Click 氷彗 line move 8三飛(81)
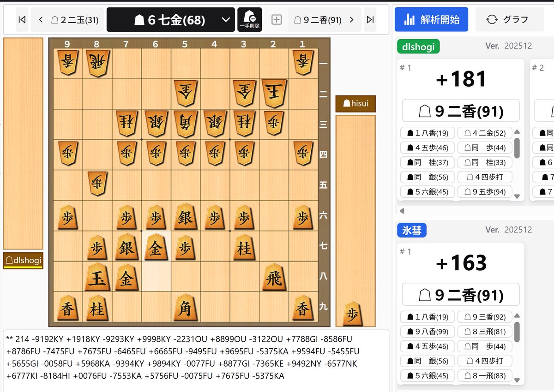The width and height of the screenshot is (554, 392). (x=485, y=332)
